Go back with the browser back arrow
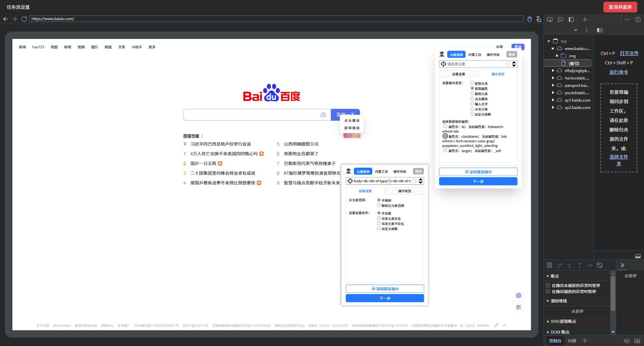 tap(5, 19)
